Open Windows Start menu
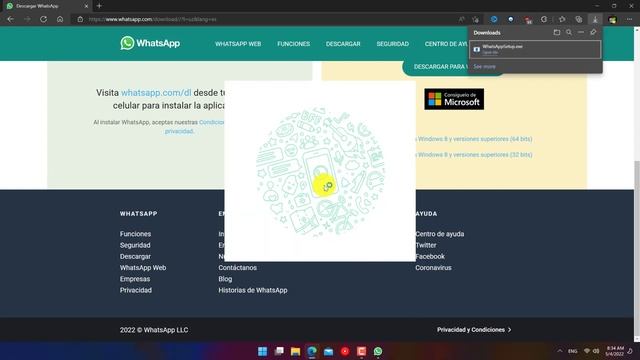The height and width of the screenshot is (360, 640). tap(262, 351)
